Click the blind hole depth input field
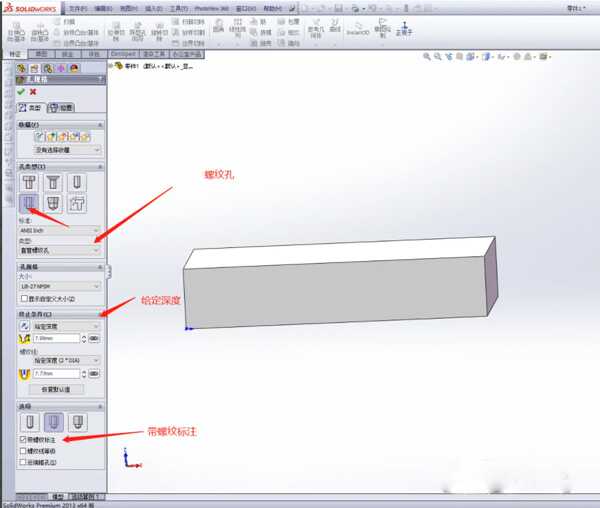Screen dimensions: 600x508 coord(57,339)
